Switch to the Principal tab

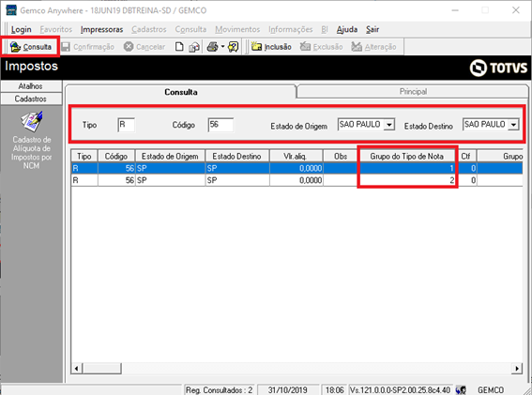[413, 92]
